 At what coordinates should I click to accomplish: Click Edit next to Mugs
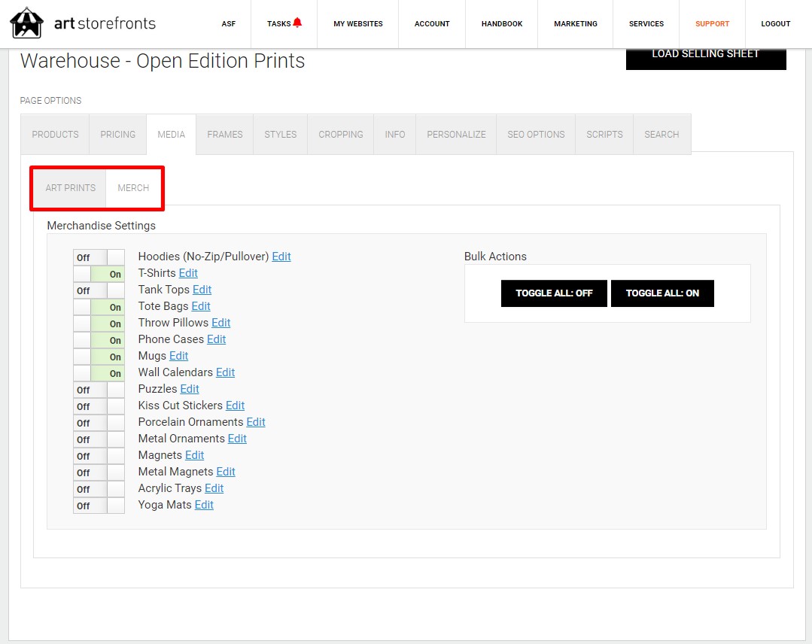click(x=178, y=356)
